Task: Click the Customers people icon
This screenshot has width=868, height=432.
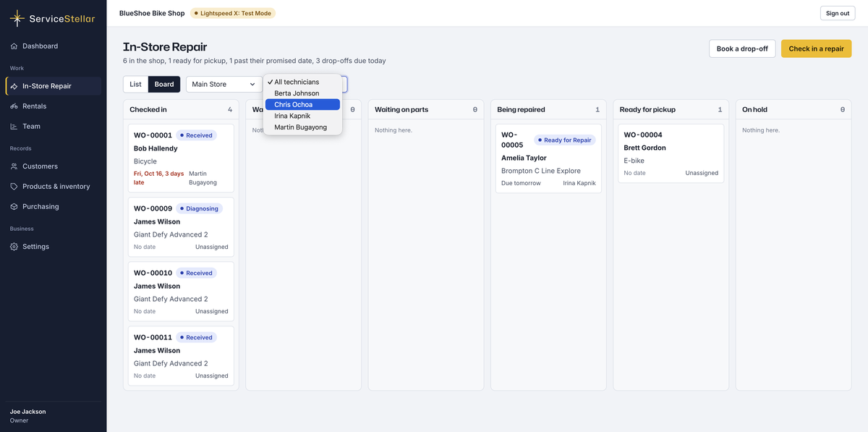Action: 14,166
